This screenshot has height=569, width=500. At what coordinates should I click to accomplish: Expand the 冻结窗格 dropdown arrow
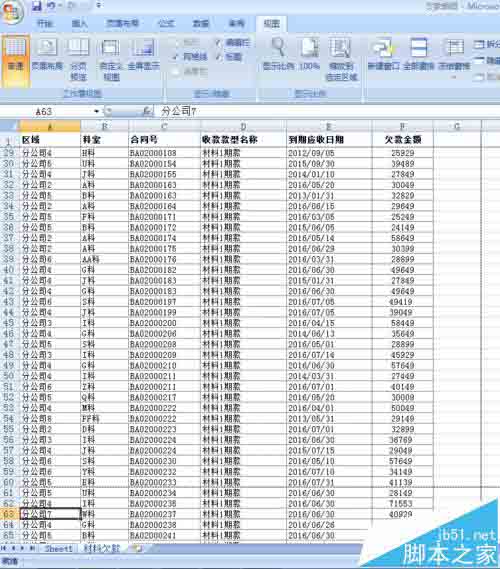454,77
